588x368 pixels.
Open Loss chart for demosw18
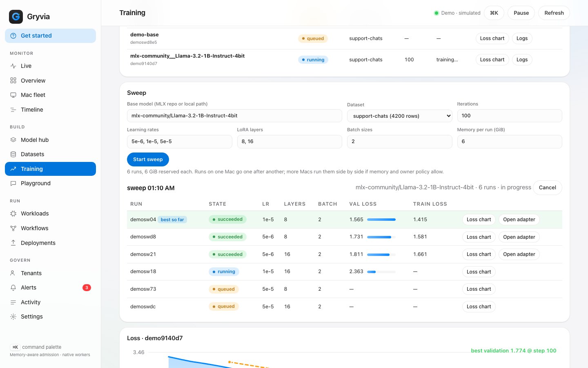tap(479, 272)
